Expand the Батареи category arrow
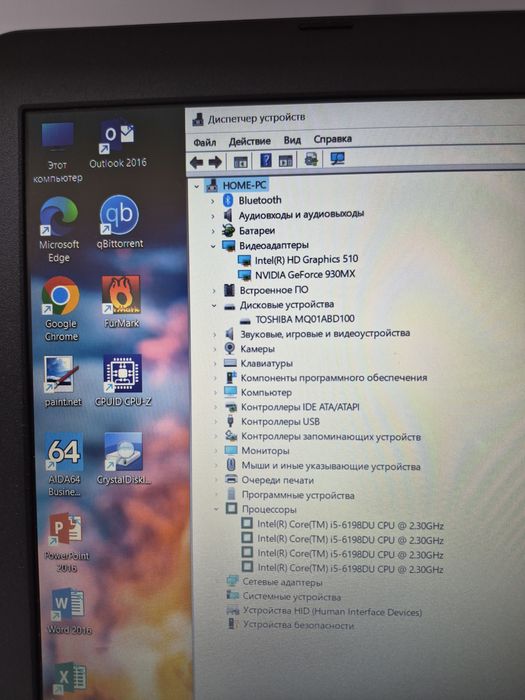The image size is (525, 700). click(x=213, y=232)
